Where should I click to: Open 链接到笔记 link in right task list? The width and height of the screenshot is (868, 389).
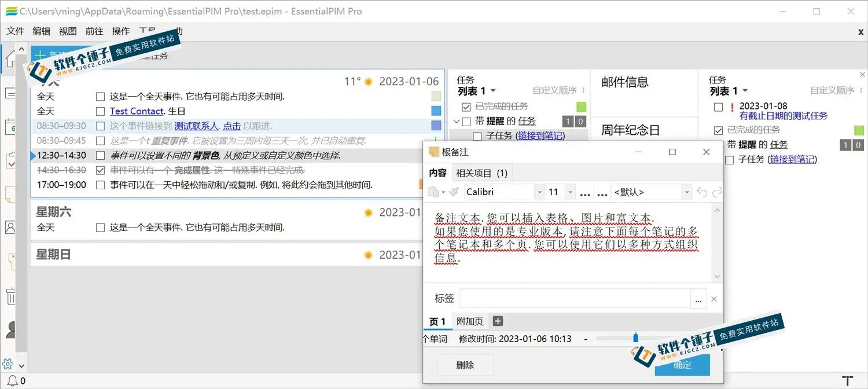(792, 159)
